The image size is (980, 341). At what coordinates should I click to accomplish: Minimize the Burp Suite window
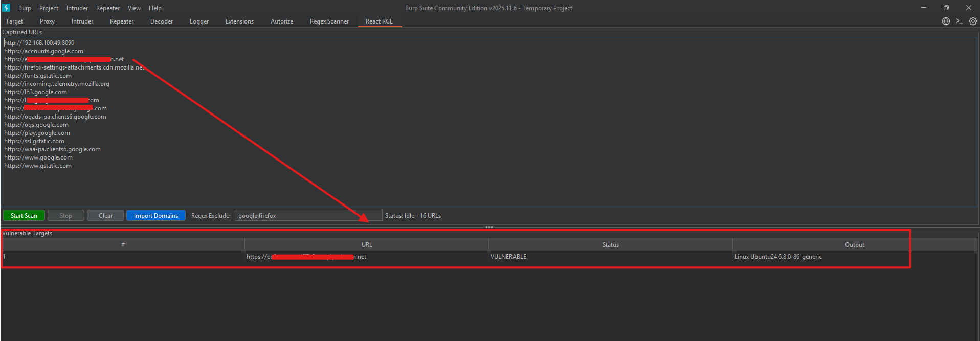pyautogui.click(x=924, y=8)
